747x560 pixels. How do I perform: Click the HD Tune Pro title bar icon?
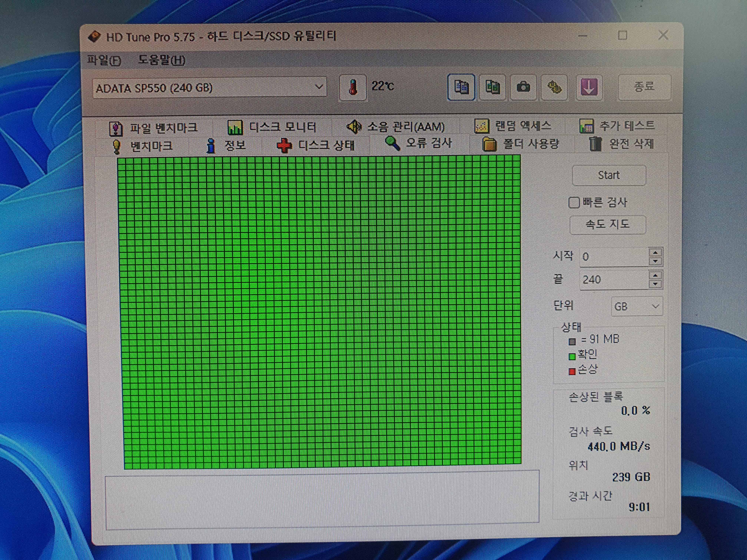[94, 36]
